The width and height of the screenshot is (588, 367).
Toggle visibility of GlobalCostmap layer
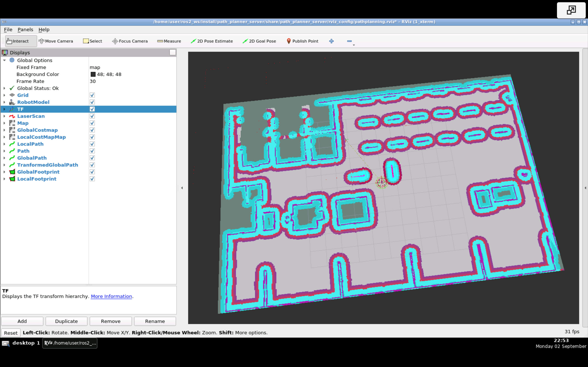(x=92, y=130)
